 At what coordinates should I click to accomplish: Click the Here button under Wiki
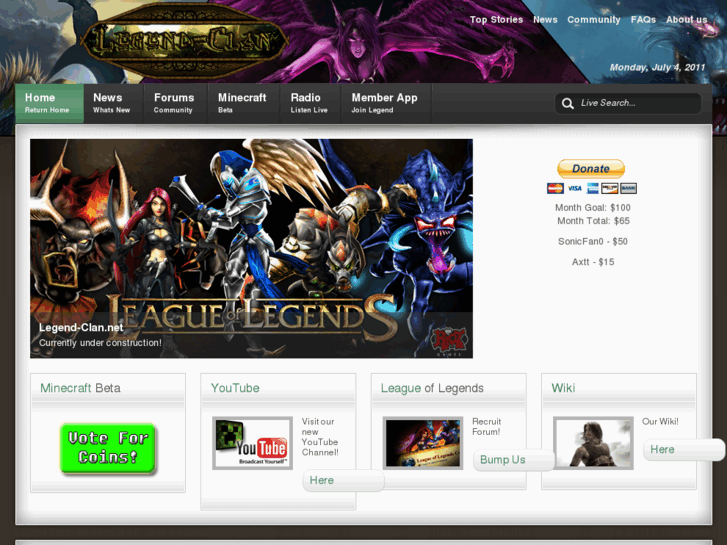684,449
